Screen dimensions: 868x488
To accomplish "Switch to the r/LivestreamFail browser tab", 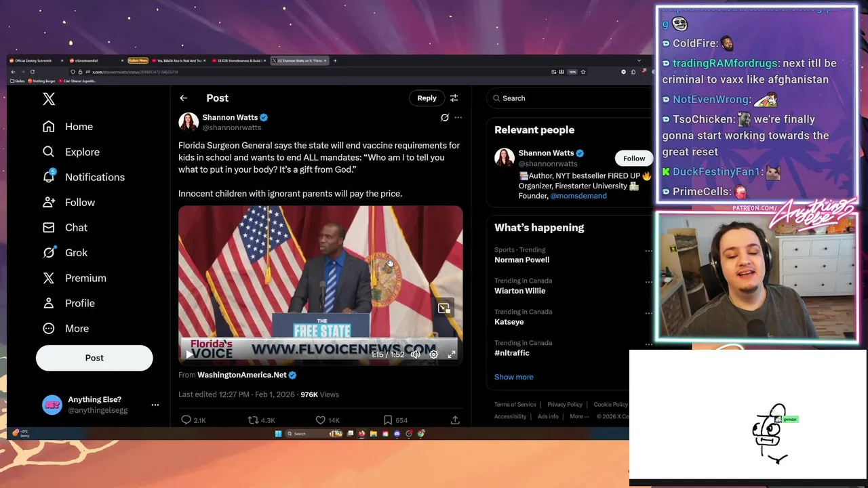I will (97, 60).
